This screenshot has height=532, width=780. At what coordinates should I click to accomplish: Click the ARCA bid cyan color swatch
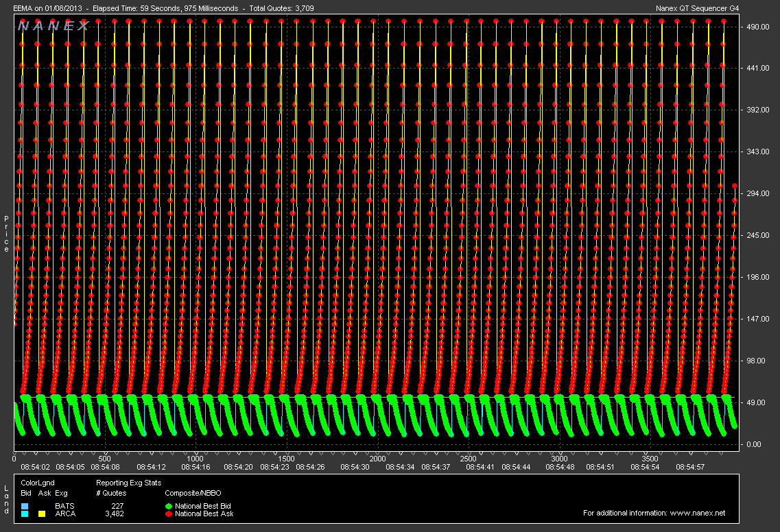click(25, 513)
